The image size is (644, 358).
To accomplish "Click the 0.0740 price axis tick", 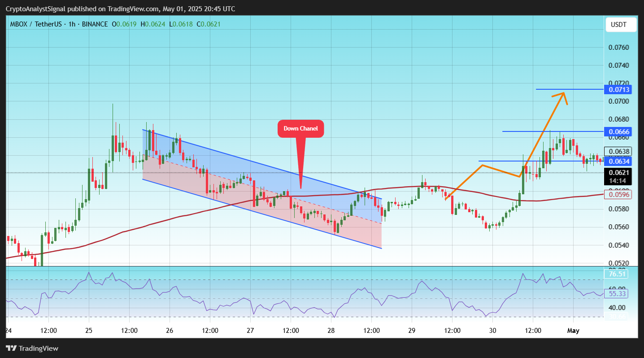I will 619,65.
